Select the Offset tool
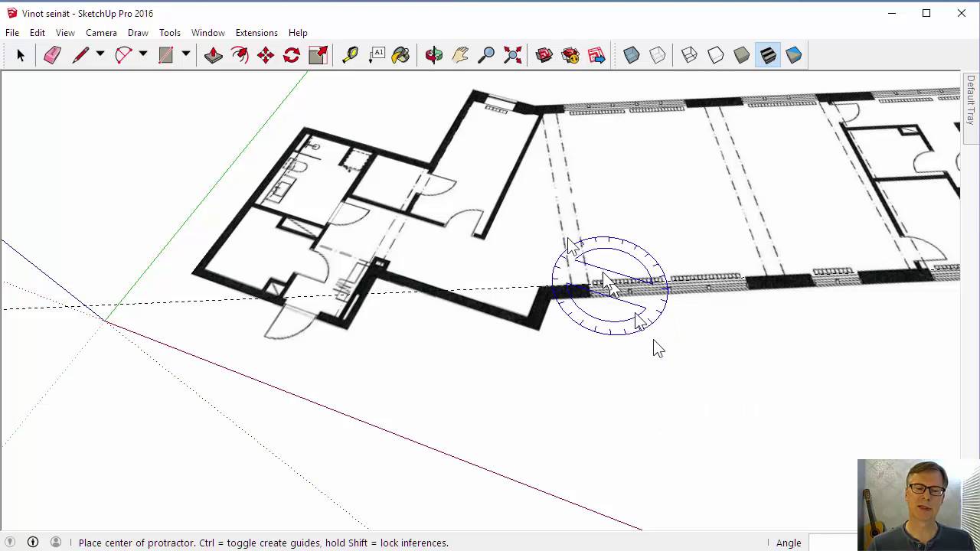 240,55
